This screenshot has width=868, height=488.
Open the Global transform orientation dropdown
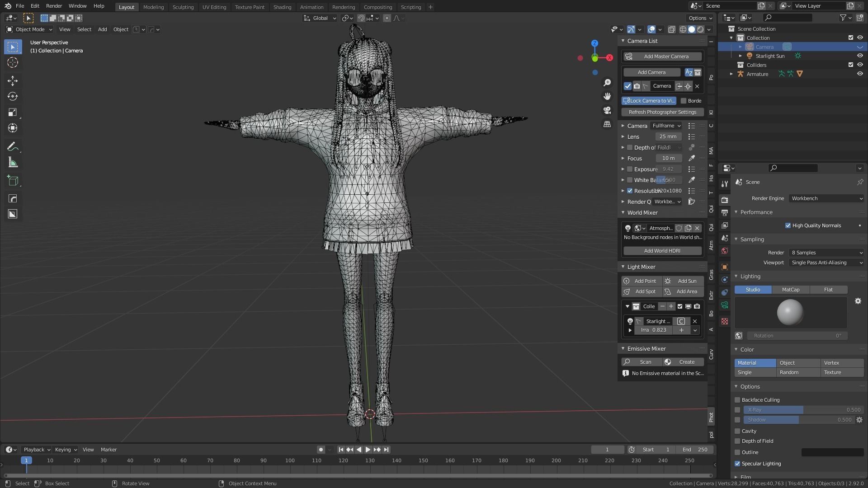[320, 18]
